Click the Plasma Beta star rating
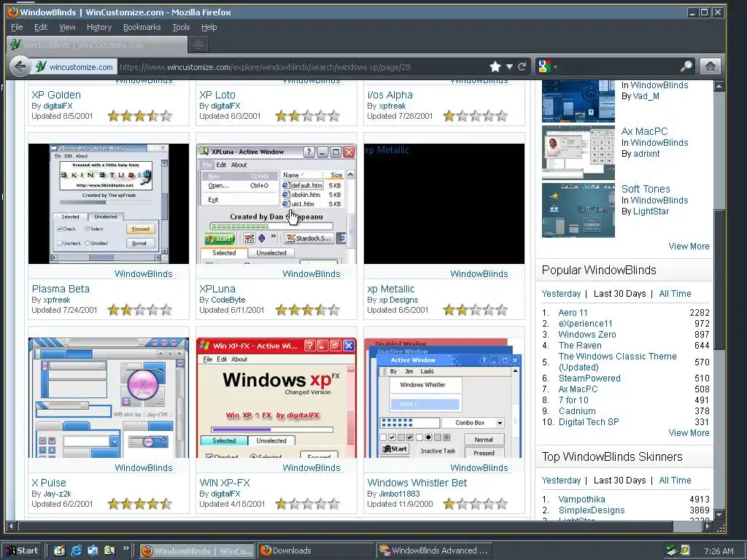This screenshot has height=560, width=747. pos(139,311)
